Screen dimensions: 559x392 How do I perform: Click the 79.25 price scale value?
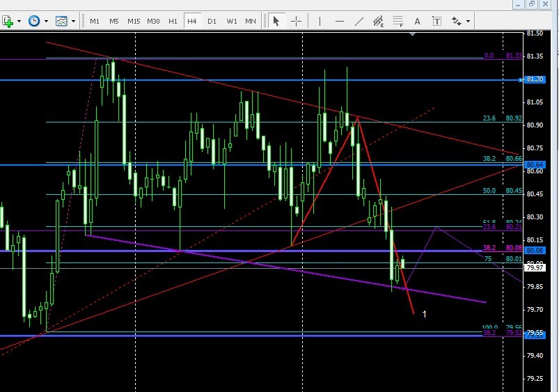tap(535, 379)
